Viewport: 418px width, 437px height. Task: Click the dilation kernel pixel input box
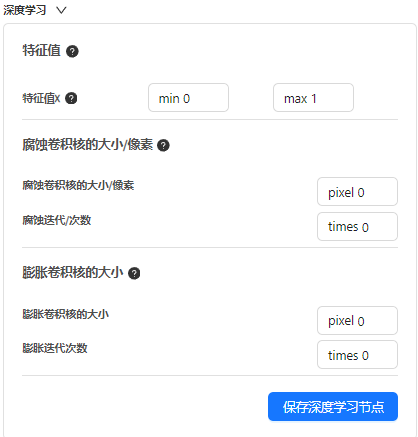[x=357, y=321]
